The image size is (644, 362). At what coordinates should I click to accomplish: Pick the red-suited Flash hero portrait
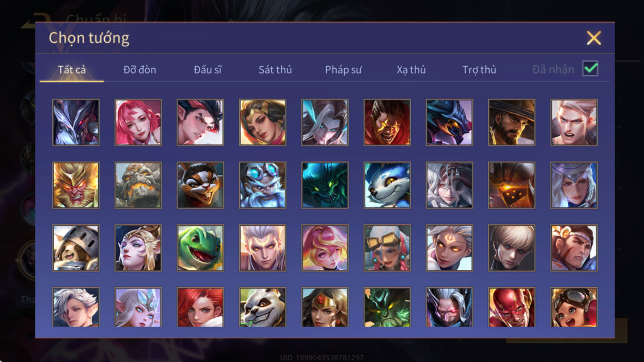[x=512, y=307]
